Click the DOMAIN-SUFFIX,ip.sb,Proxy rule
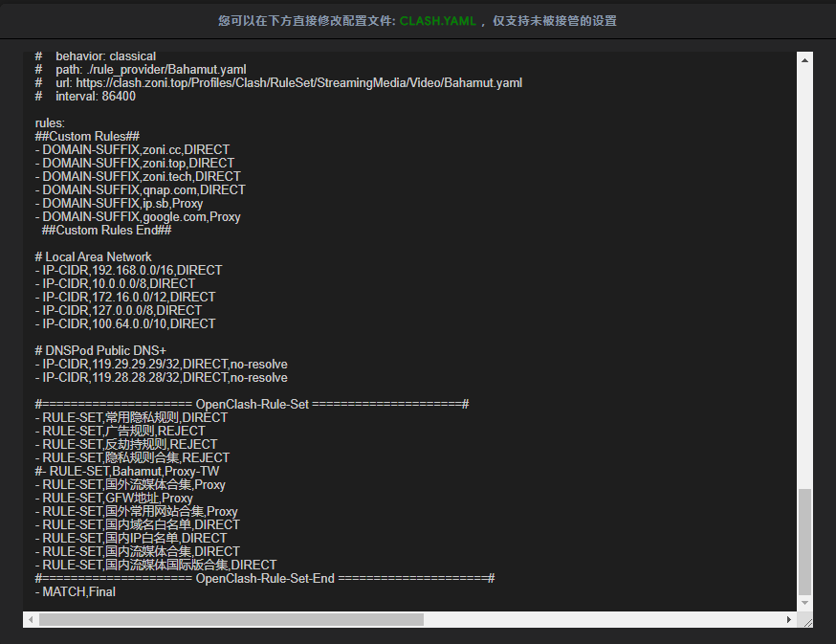The image size is (836, 644). click(119, 203)
